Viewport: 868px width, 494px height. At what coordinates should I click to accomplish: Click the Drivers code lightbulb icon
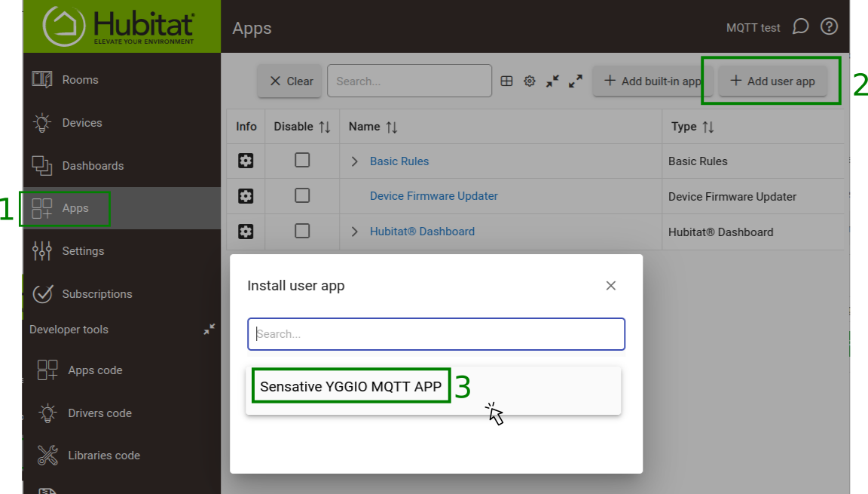[x=47, y=413]
